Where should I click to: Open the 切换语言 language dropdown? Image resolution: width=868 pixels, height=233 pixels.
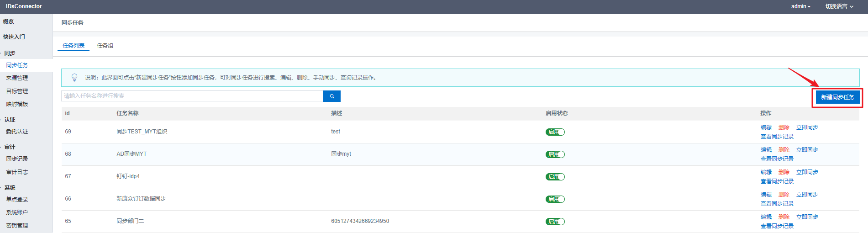[x=839, y=6]
